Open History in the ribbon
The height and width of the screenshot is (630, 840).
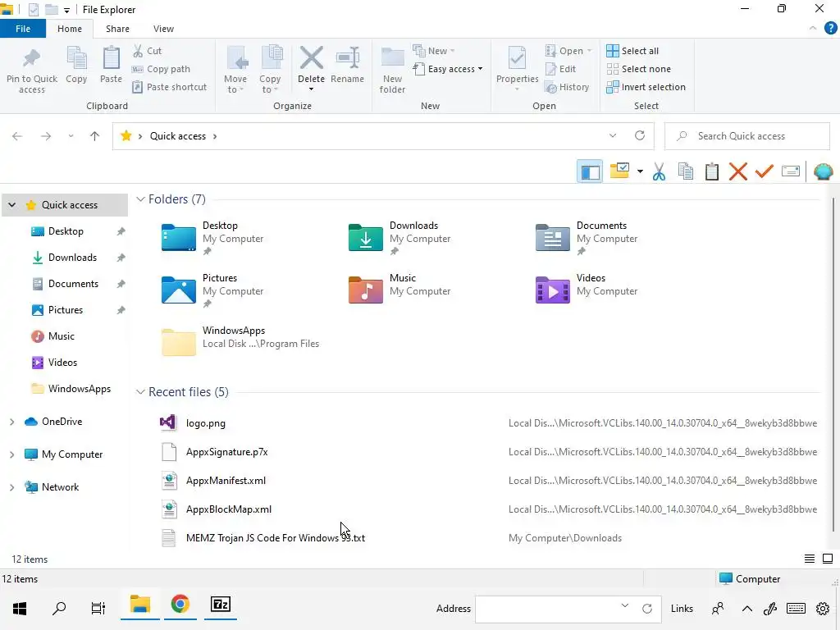567,87
